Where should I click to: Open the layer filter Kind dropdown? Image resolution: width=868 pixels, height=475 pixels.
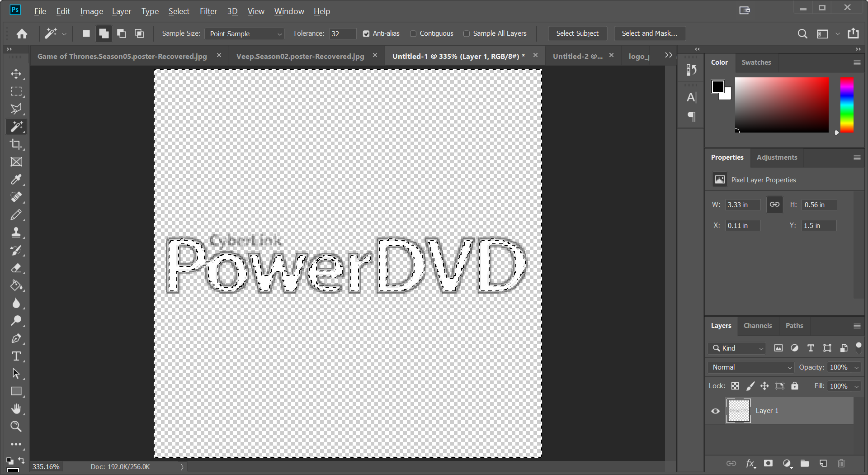pos(737,348)
